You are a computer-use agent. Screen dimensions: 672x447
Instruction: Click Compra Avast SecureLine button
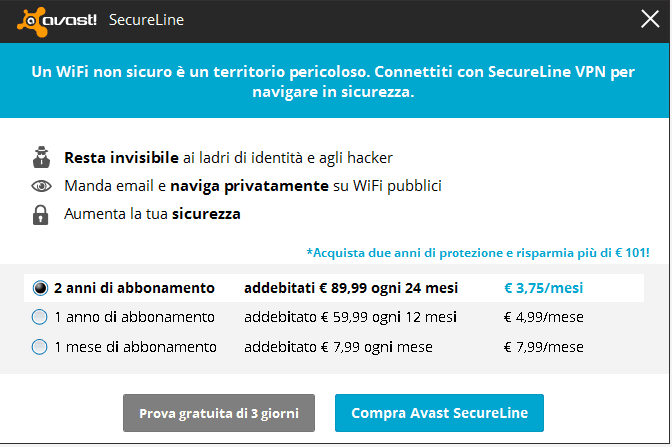tap(439, 413)
